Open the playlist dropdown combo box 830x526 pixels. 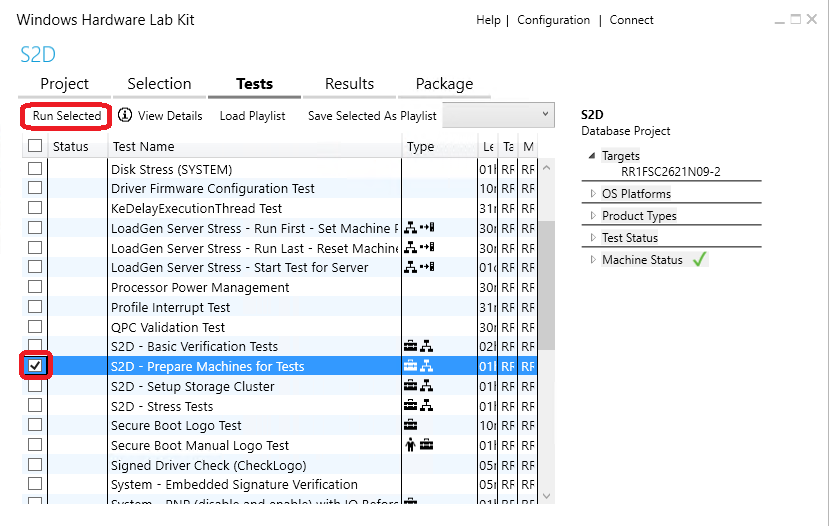point(498,115)
